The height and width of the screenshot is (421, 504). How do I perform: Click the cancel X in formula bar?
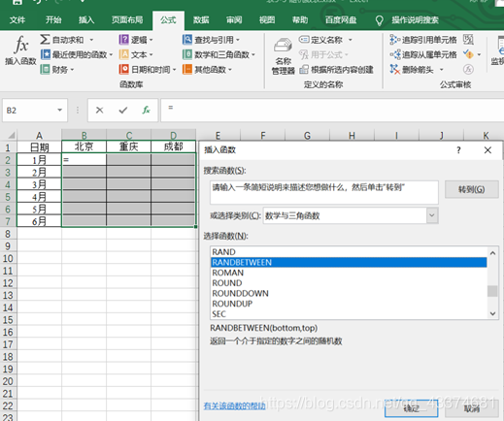(x=100, y=111)
